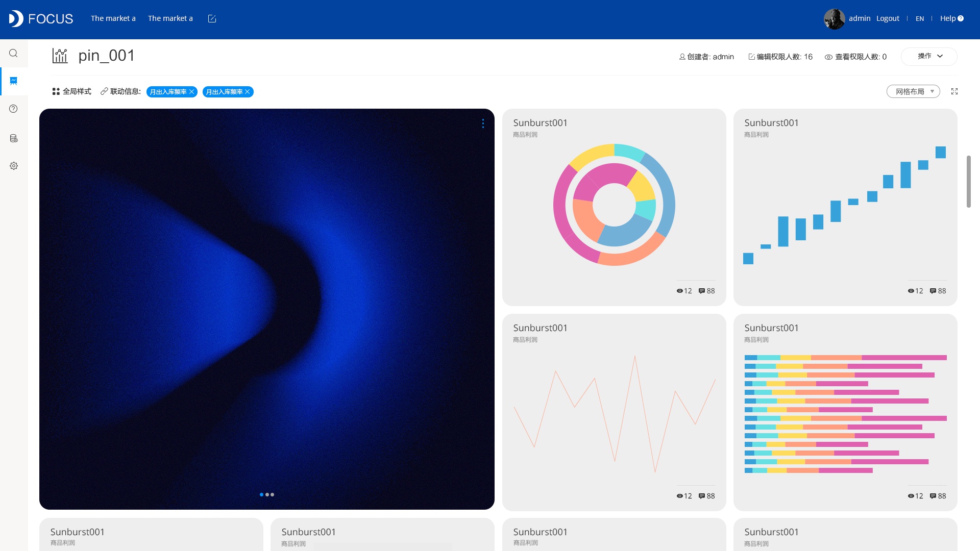Viewport: 980px width, 551px height.
Task: Click comments icon on donut chart card
Action: pos(702,291)
